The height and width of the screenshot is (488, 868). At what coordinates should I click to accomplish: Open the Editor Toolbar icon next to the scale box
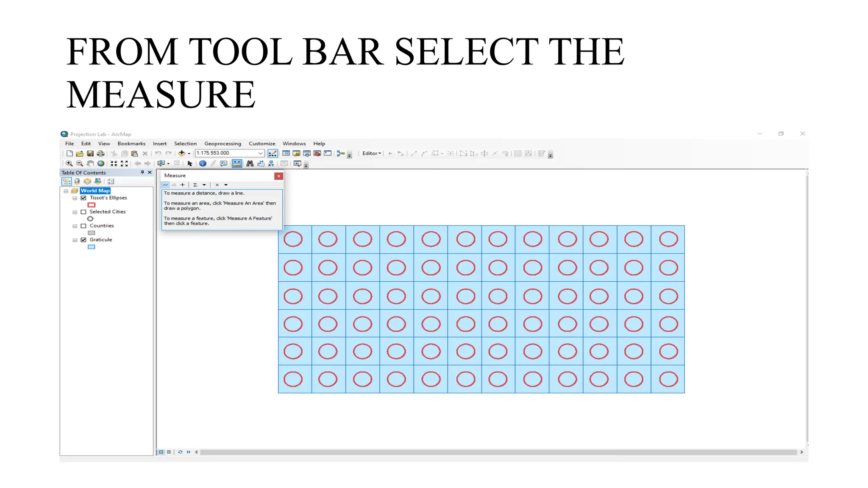point(273,153)
